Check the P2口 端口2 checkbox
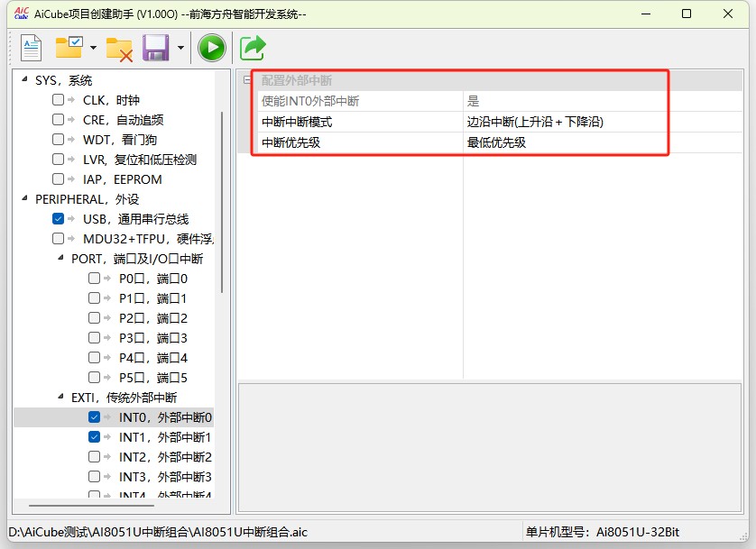 94,318
